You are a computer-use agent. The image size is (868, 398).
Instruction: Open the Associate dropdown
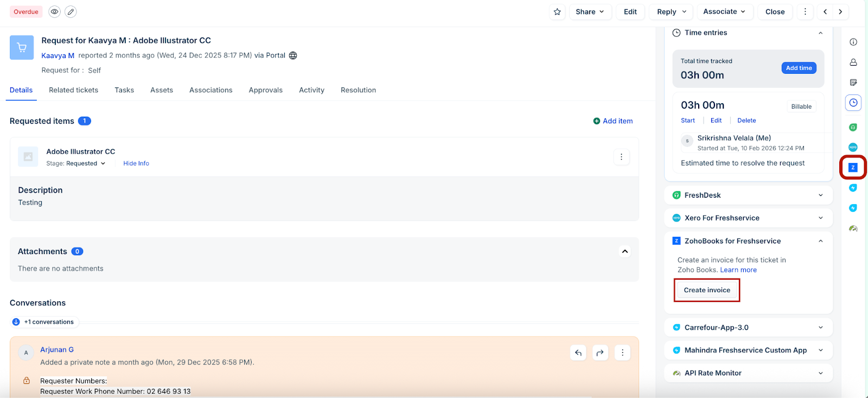pos(724,11)
